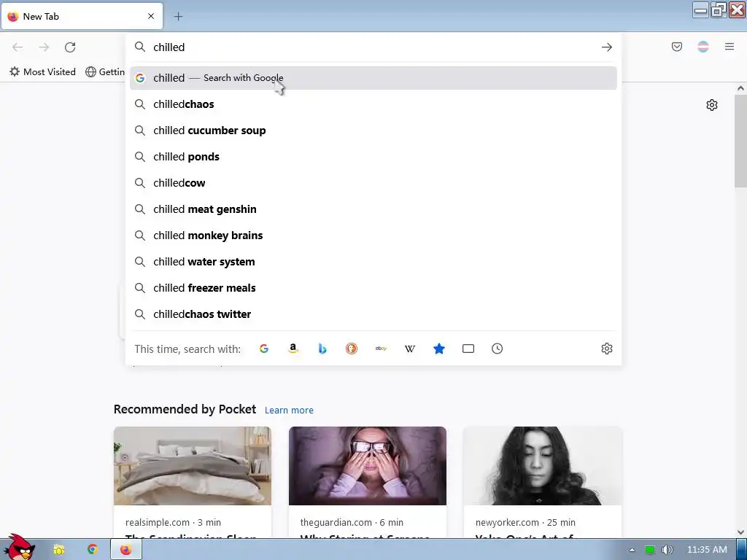Go forward one page

tap(44, 47)
